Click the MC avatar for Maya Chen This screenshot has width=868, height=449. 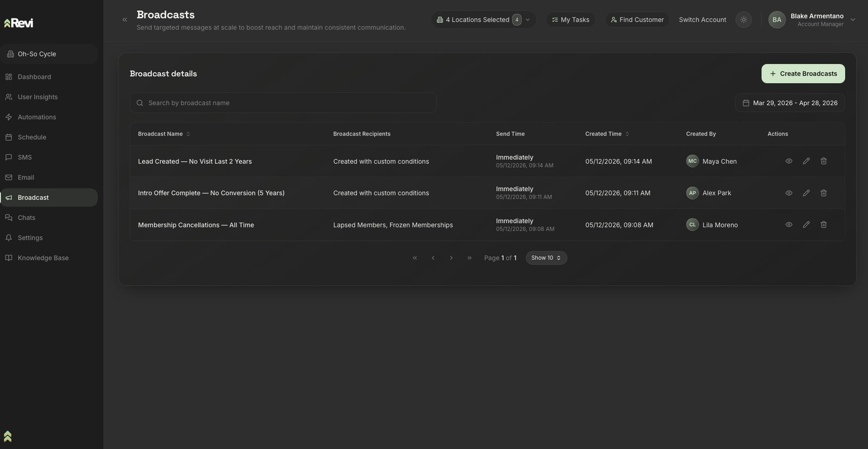pyautogui.click(x=692, y=161)
